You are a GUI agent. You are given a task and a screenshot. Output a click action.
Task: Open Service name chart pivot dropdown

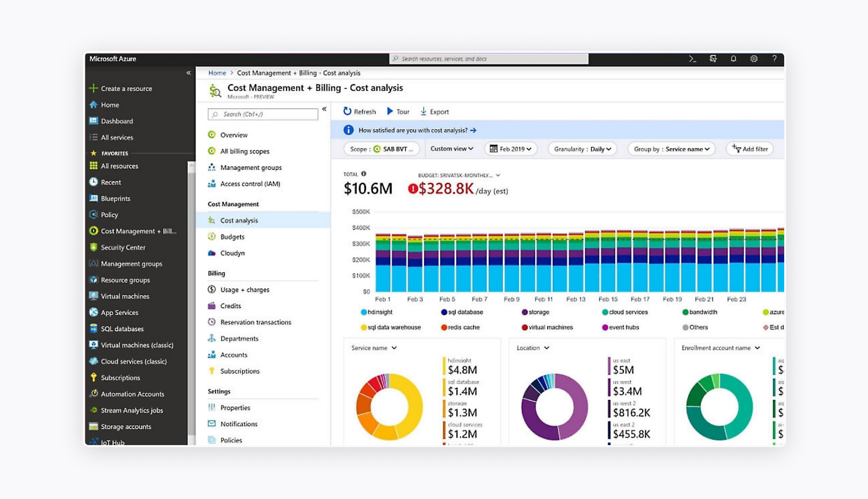point(374,348)
